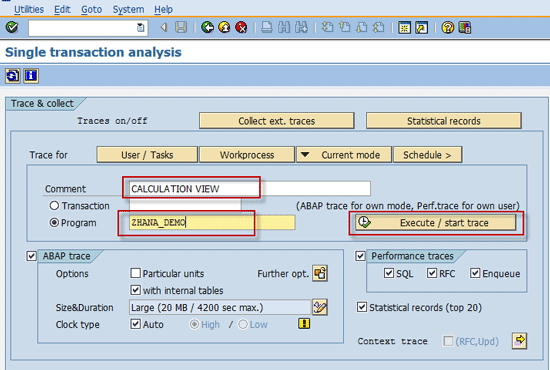Open the Help menu
The height and width of the screenshot is (370, 550).
tap(163, 9)
